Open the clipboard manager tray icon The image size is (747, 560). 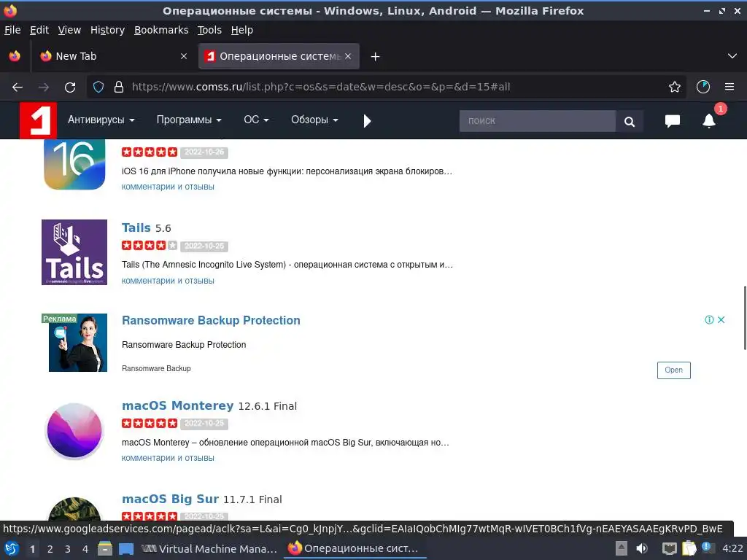coord(689,549)
